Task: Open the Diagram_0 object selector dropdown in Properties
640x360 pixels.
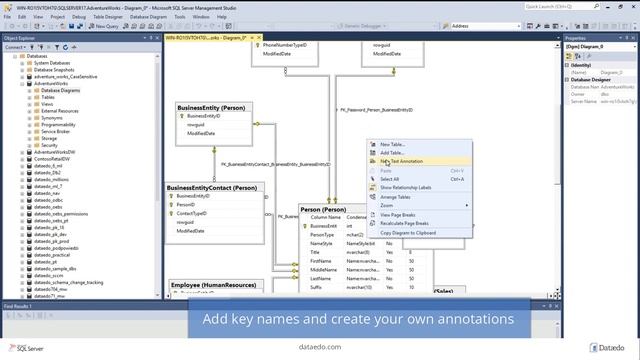Action: pos(635,47)
